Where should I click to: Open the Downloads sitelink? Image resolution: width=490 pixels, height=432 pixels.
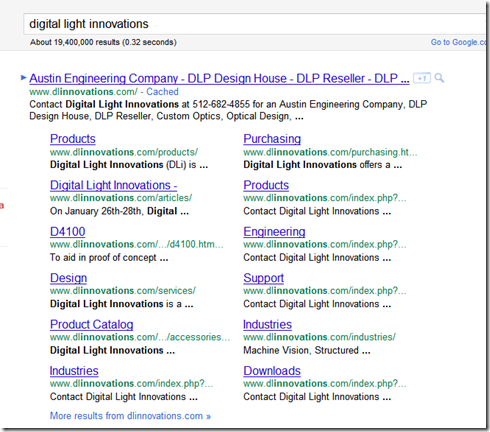(x=272, y=370)
